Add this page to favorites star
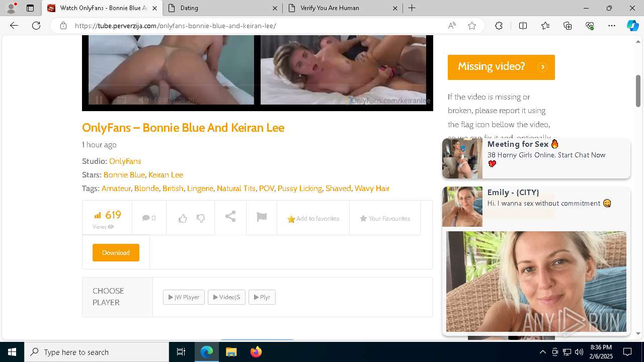 coord(472,26)
